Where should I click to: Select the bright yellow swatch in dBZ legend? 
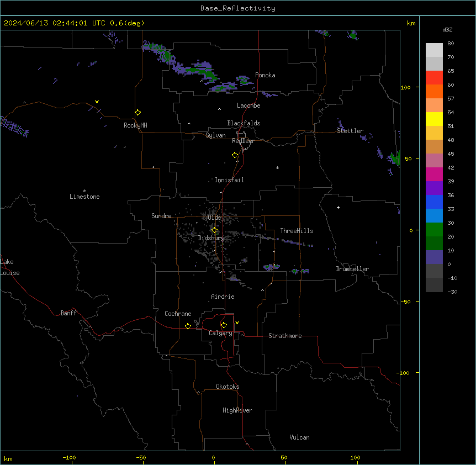tap(434, 119)
